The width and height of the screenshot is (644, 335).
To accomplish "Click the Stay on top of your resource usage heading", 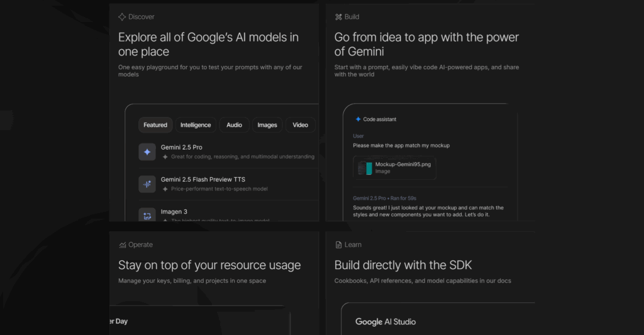I will (x=209, y=265).
